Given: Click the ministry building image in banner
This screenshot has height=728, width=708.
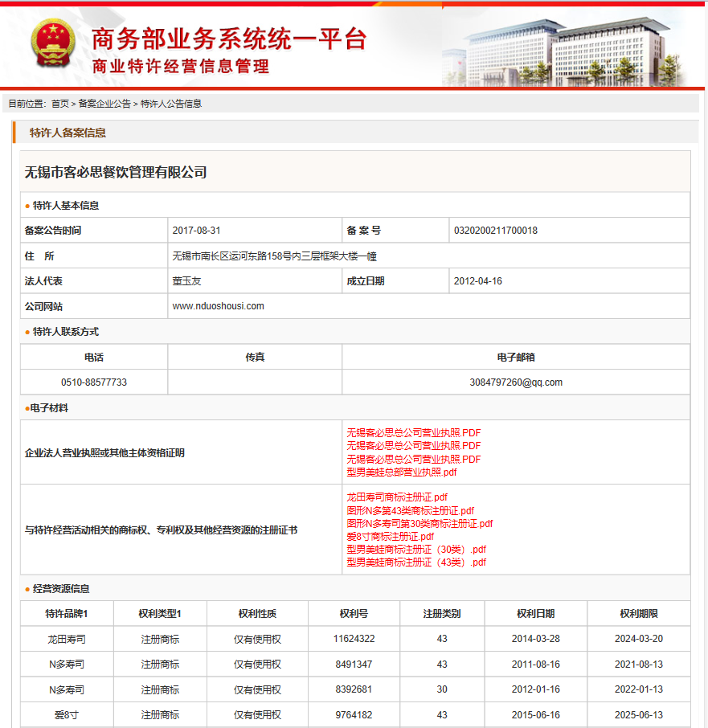Looking at the screenshot, I should (x=563, y=51).
